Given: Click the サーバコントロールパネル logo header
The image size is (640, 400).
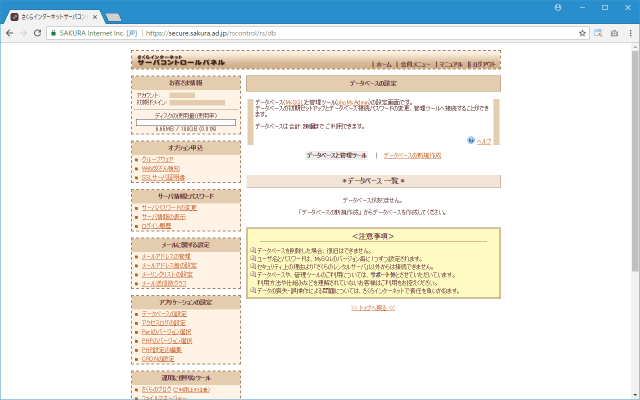Looking at the screenshot, I should click(x=181, y=60).
